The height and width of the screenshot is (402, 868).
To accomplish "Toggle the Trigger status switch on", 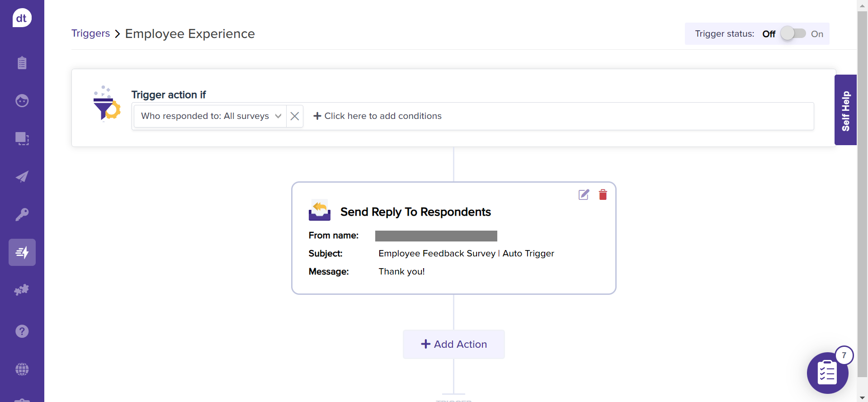I will pos(793,34).
